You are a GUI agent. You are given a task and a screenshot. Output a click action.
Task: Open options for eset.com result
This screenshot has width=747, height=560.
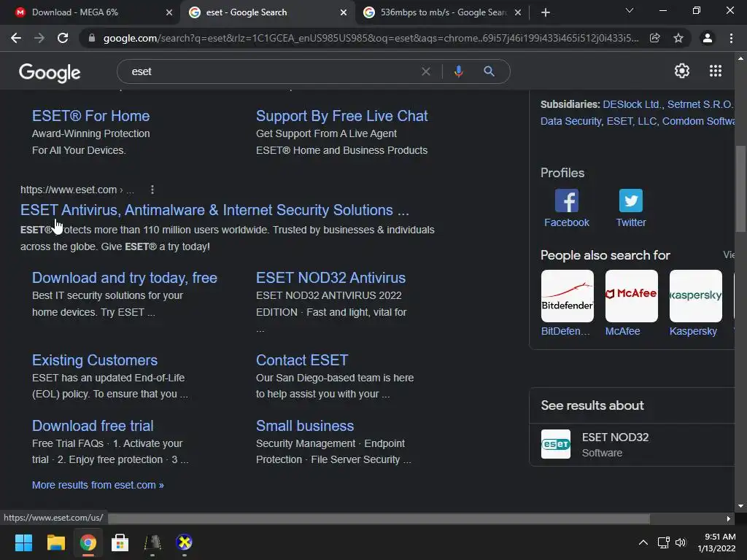152,190
